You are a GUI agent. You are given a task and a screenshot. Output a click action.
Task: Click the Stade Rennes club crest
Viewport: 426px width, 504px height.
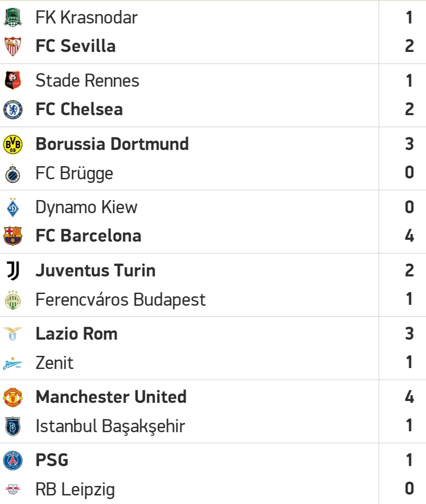click(x=13, y=80)
